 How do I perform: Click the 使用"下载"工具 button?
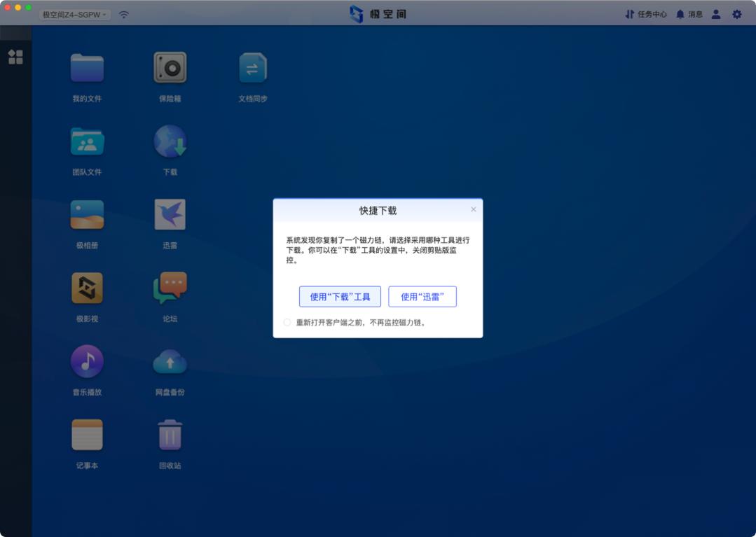[340, 297]
